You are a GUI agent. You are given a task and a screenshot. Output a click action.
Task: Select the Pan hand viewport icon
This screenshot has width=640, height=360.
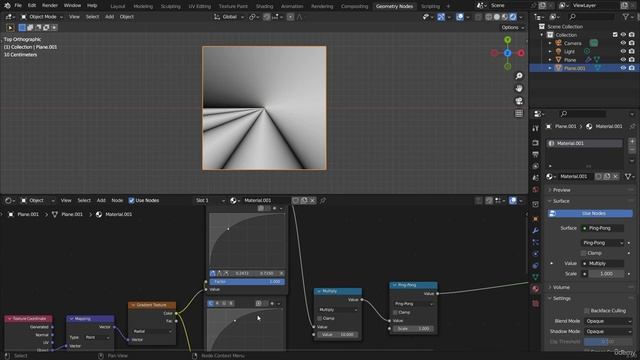pos(519,89)
